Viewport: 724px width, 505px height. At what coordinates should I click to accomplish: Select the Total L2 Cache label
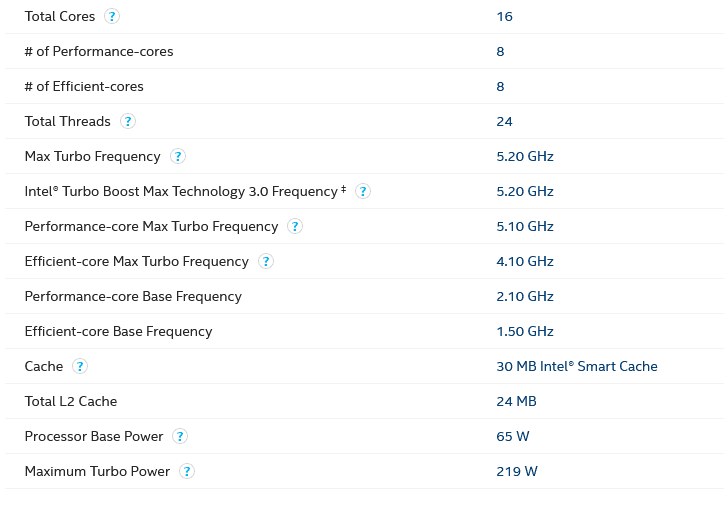pos(71,401)
